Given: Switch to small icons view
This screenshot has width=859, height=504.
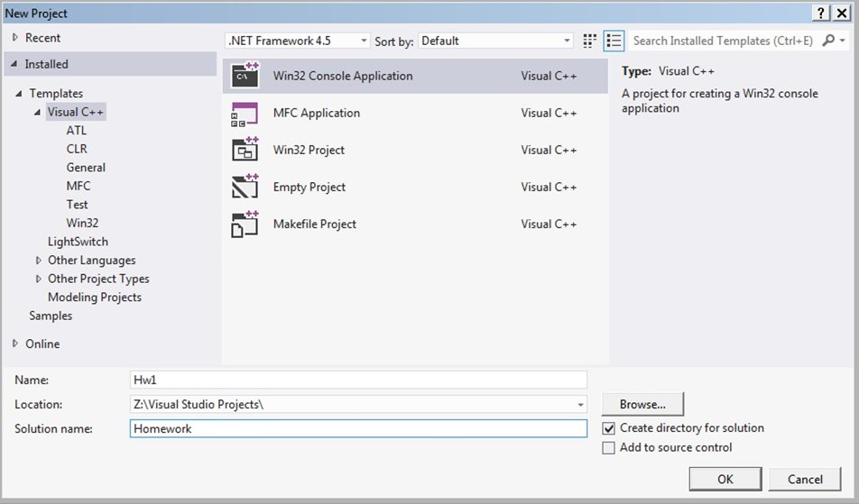Looking at the screenshot, I should click(589, 41).
